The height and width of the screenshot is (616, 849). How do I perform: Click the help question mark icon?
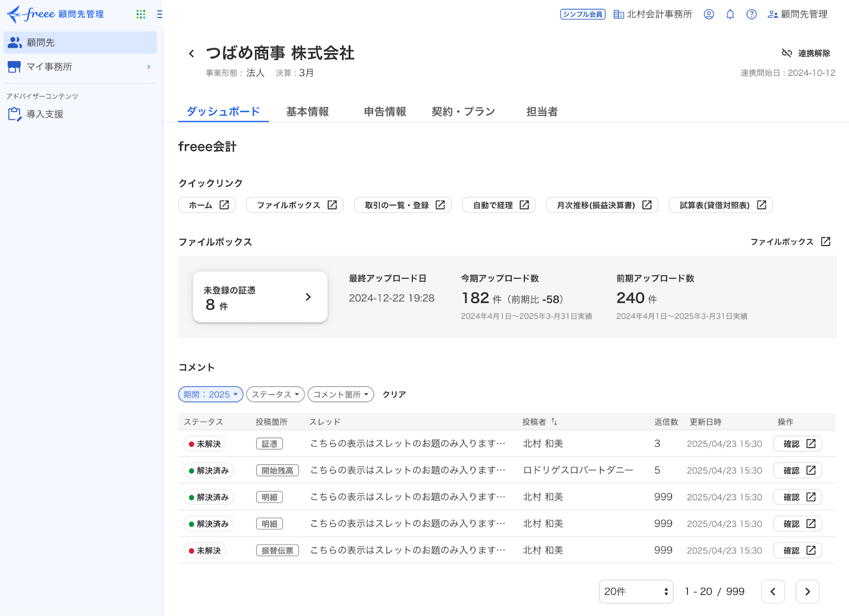coord(751,14)
